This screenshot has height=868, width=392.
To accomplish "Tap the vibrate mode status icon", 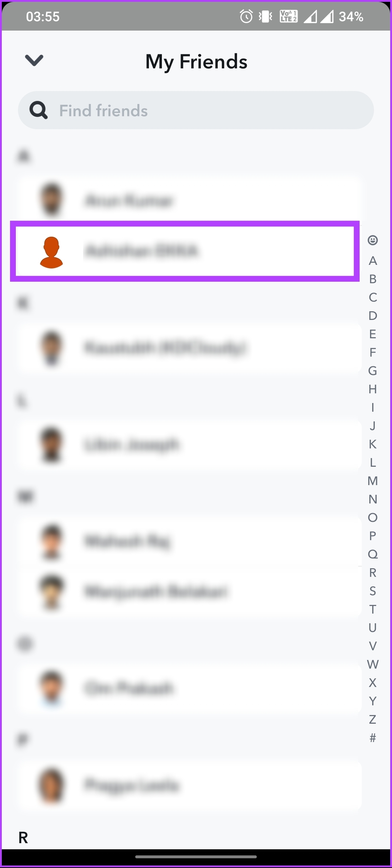I will (x=265, y=17).
